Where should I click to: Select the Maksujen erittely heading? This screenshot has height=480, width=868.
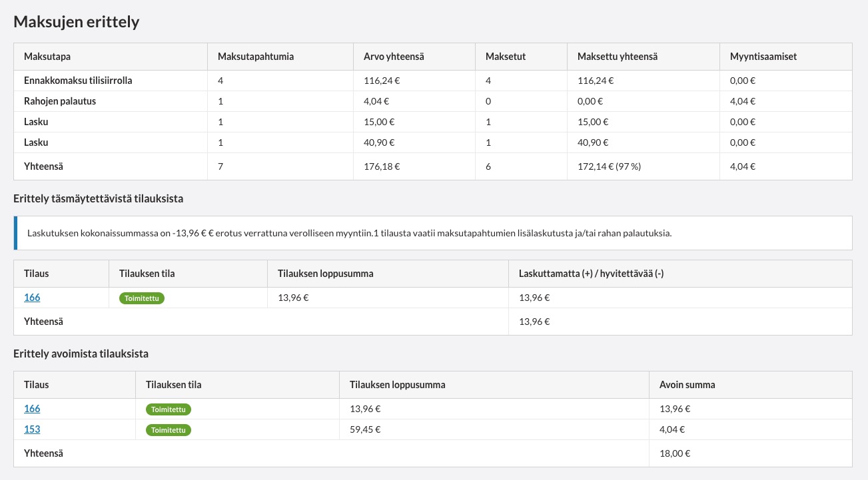coord(77,22)
